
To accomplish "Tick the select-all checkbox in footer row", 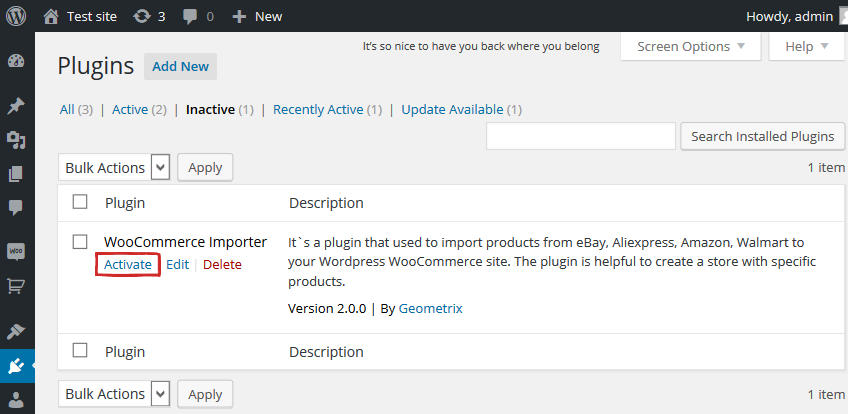I will click(80, 350).
